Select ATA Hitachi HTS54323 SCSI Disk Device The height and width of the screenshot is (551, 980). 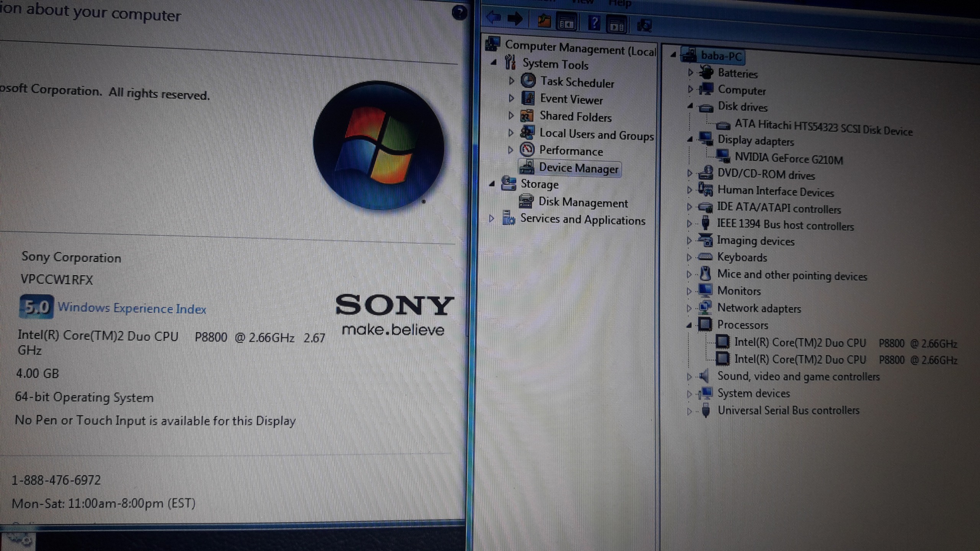pyautogui.click(x=823, y=127)
